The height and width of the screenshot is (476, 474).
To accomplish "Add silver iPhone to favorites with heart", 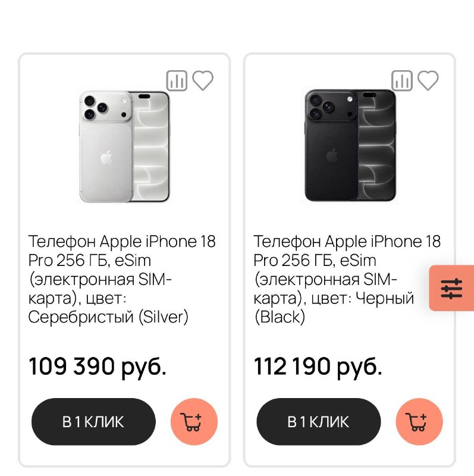I will coord(203,80).
